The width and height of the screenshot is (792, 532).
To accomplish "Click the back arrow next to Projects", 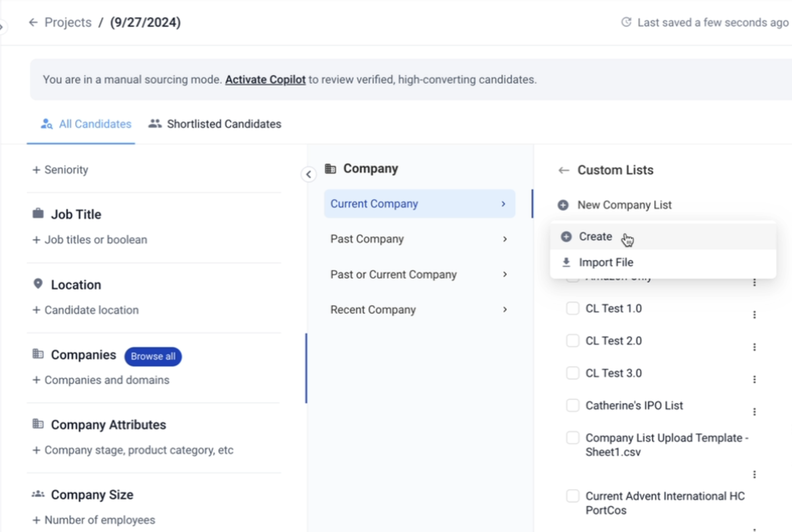I will pyautogui.click(x=33, y=22).
